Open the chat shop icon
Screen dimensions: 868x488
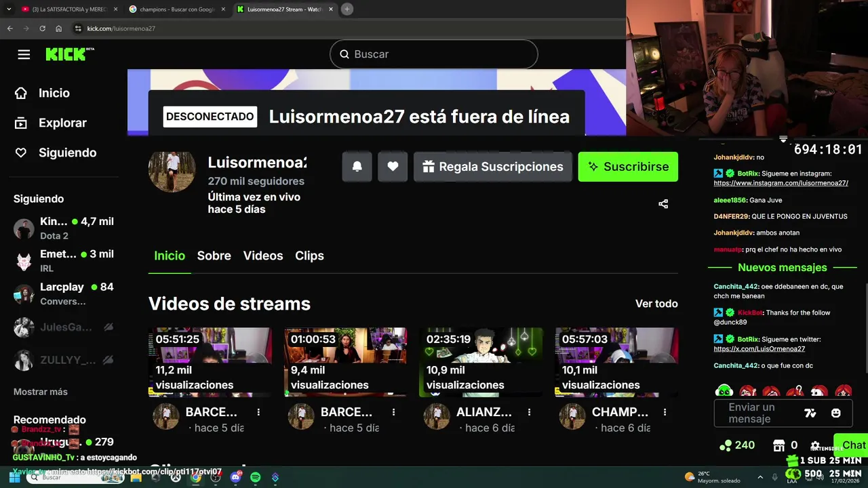tap(779, 445)
